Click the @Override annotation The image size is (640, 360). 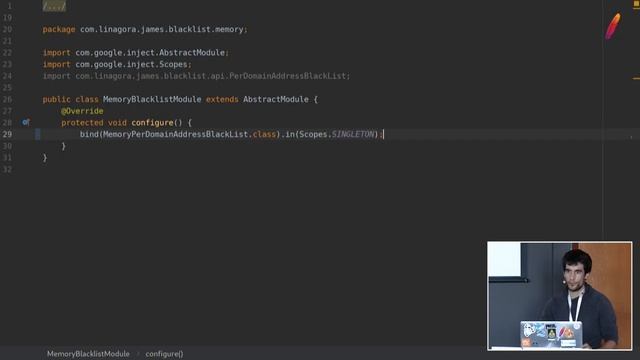[x=82, y=111]
